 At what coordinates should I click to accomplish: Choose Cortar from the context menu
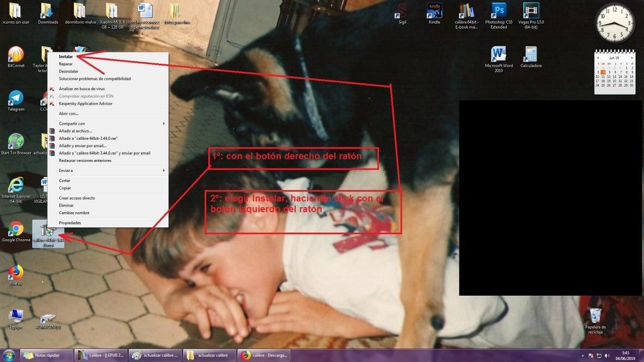coord(108,180)
